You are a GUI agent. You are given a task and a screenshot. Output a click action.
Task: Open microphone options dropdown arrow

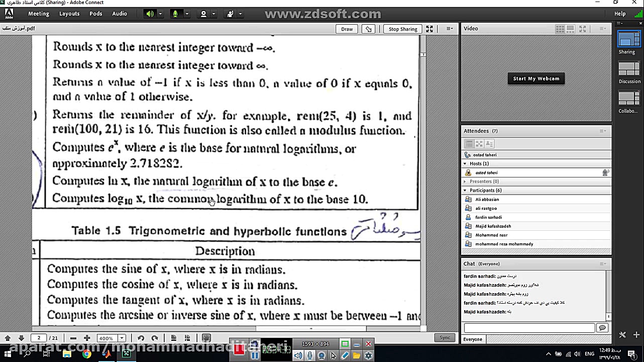(186, 14)
